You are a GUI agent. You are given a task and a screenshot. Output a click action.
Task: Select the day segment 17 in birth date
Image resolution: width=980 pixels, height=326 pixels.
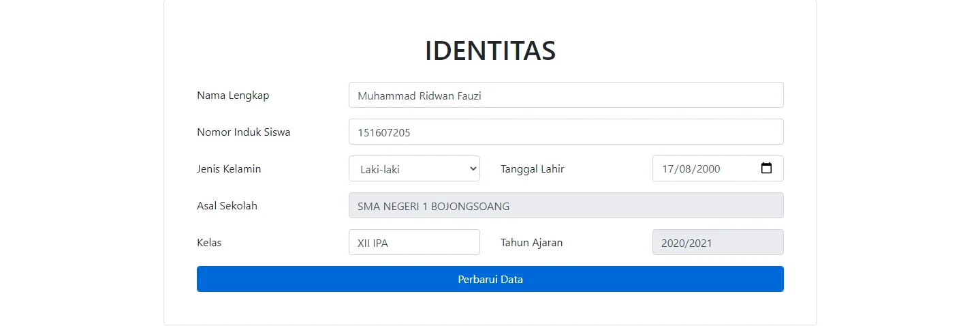(x=667, y=169)
